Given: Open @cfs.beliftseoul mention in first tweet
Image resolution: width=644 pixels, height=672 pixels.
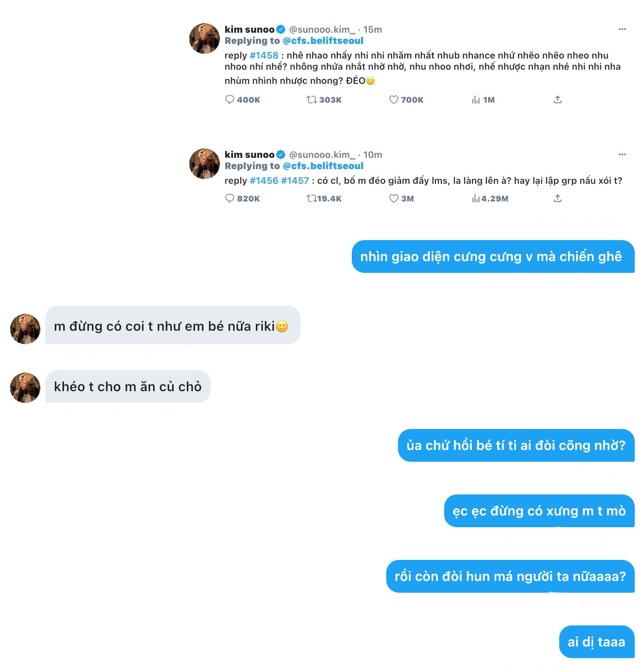Looking at the screenshot, I should click(x=323, y=41).
